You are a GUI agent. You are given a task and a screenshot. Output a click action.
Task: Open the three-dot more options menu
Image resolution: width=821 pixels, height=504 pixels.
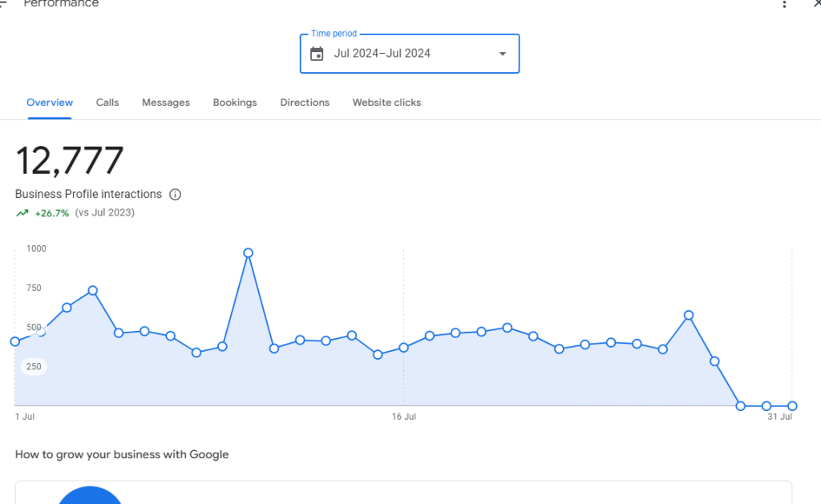tap(784, 4)
